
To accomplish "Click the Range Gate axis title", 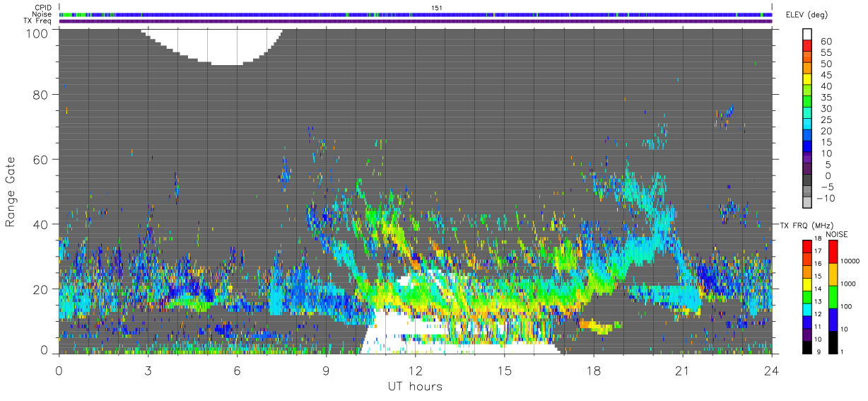I will (11, 191).
